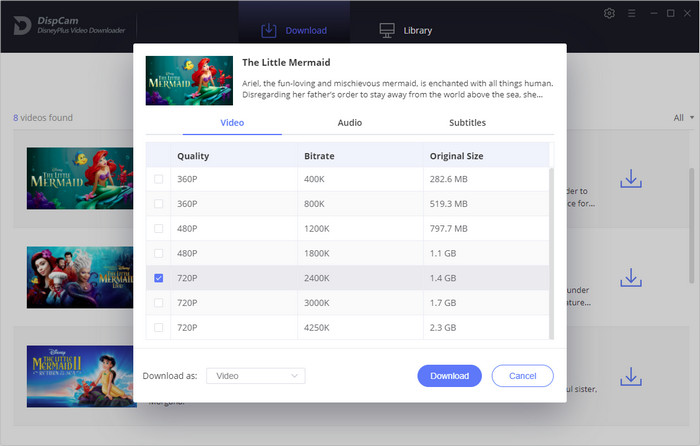Click the DispCam logo icon
Screen dimensions: 700x446
22,25
